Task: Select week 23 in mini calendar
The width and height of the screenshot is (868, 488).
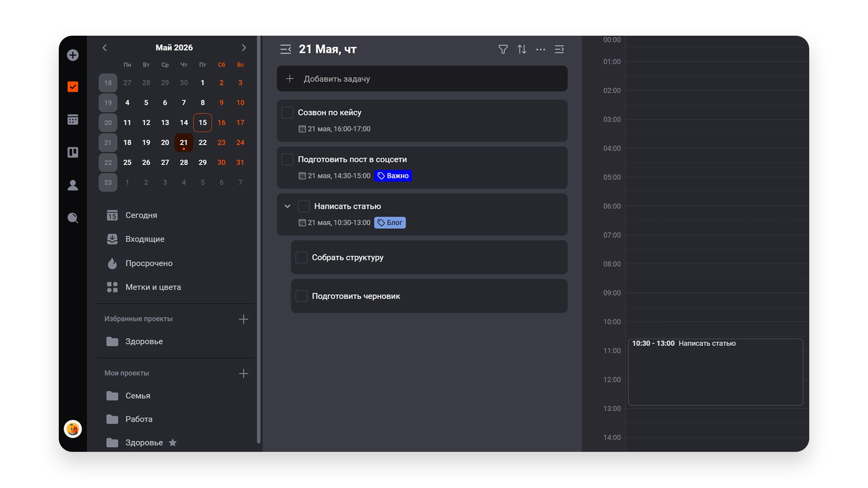Action: point(108,183)
